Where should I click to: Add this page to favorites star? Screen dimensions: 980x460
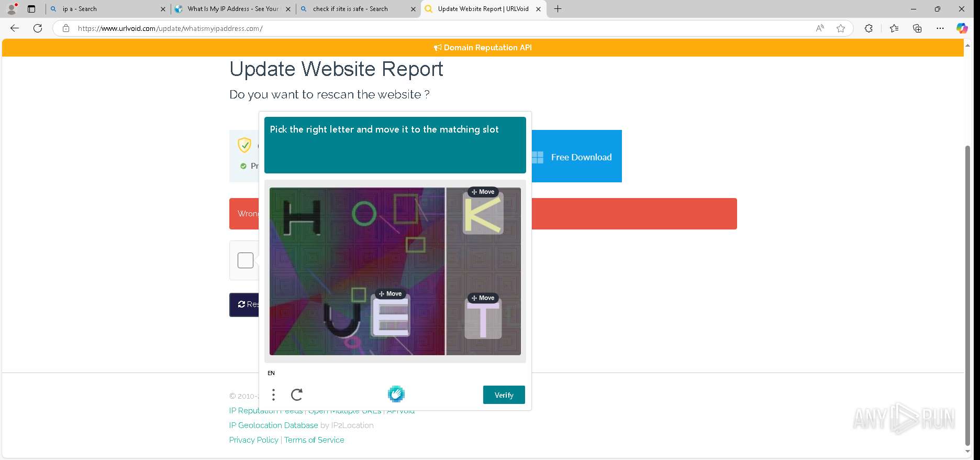coord(841,28)
